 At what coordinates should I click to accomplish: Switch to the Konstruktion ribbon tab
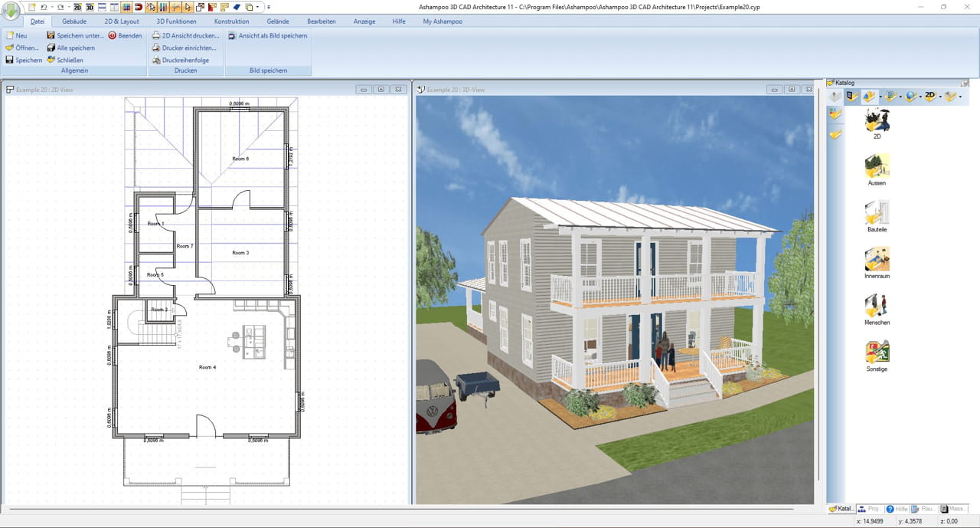231,21
